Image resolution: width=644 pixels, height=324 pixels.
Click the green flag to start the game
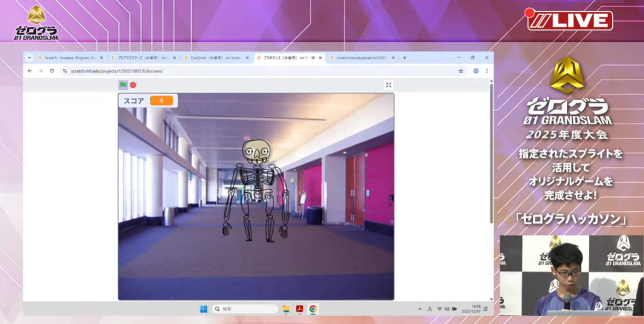[x=123, y=85]
